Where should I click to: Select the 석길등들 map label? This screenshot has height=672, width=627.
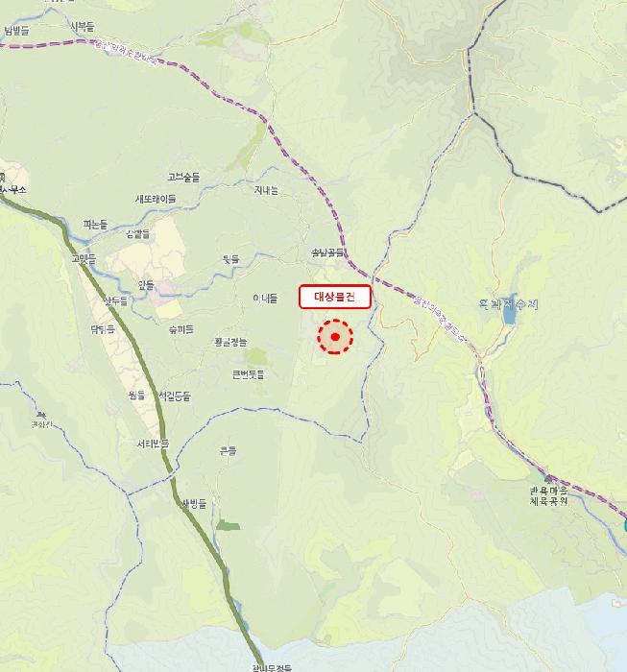tap(175, 396)
